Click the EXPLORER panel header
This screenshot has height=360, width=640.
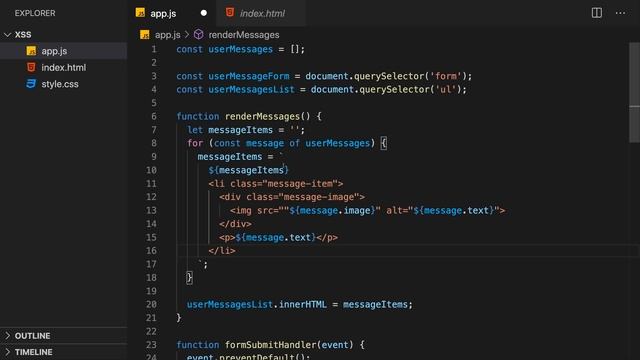click(x=35, y=13)
